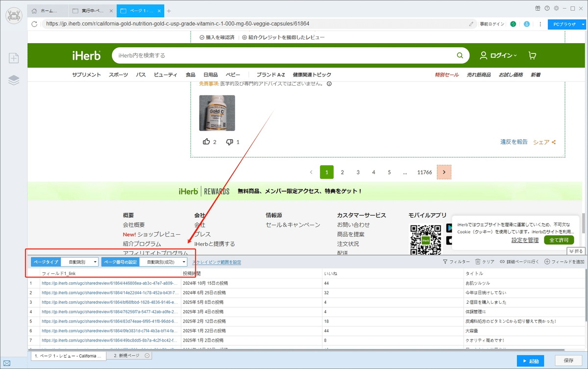Go to next review page arrow
Screen dimensions: 588x369
click(444, 172)
